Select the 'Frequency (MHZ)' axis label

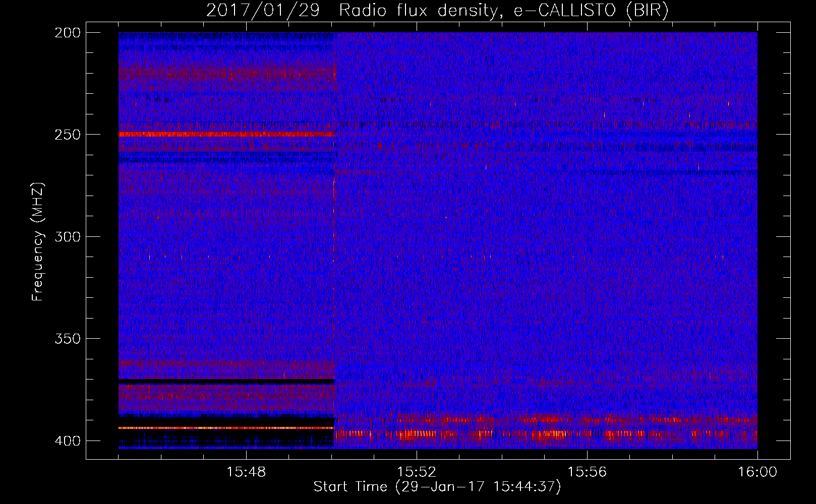(38, 241)
